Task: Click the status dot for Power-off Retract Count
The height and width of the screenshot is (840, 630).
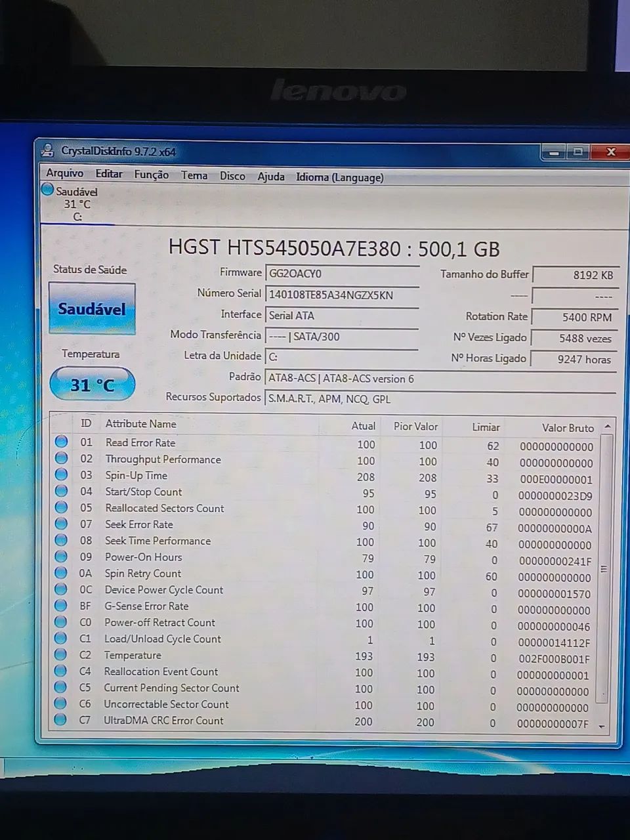Action: tap(61, 621)
